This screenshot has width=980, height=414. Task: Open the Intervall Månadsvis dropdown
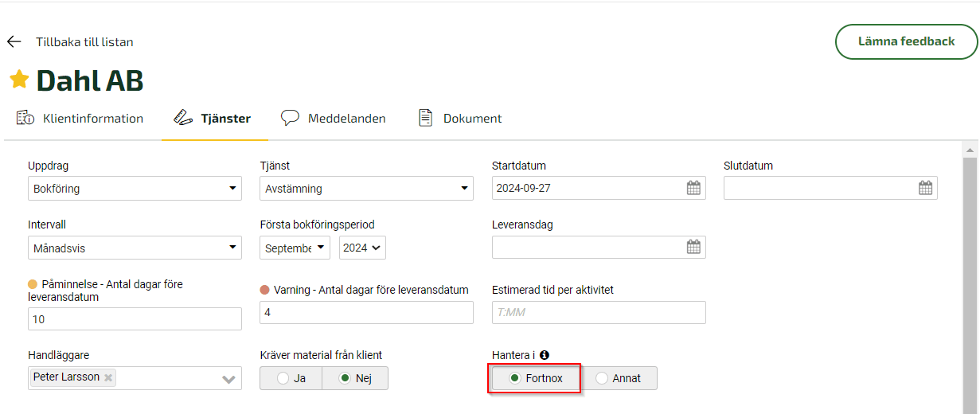[x=135, y=248]
